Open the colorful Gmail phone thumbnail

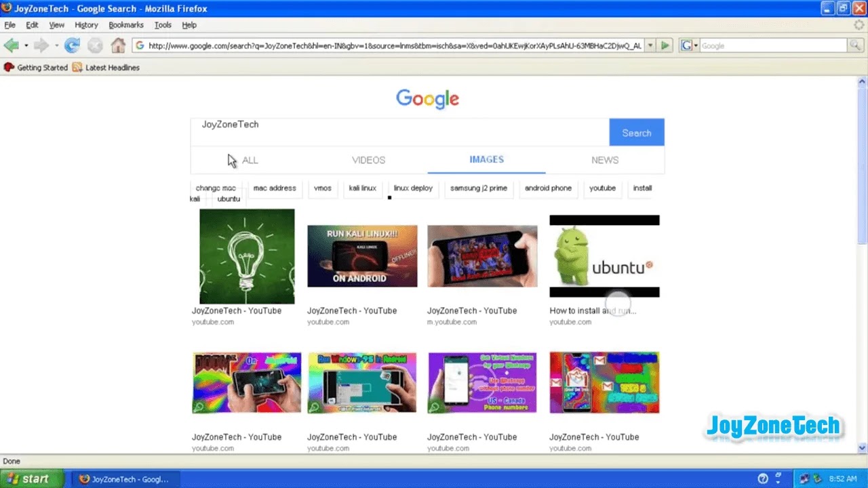pos(604,382)
